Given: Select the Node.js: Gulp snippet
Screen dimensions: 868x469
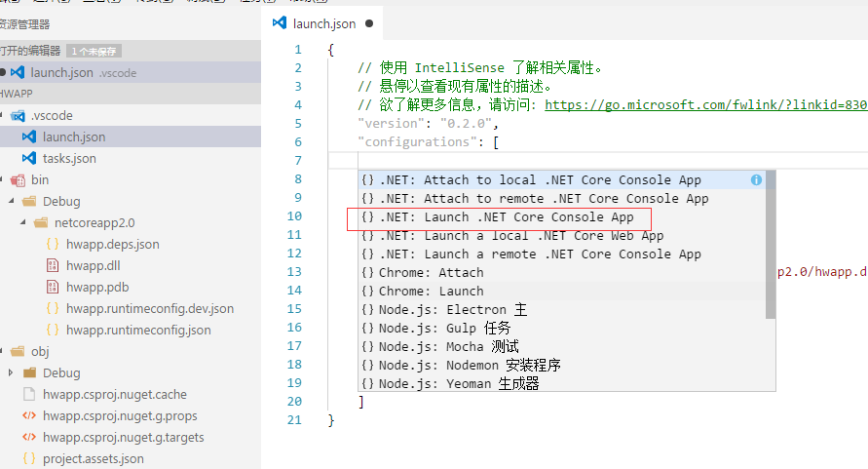Looking at the screenshot, I should pyautogui.click(x=562, y=328).
